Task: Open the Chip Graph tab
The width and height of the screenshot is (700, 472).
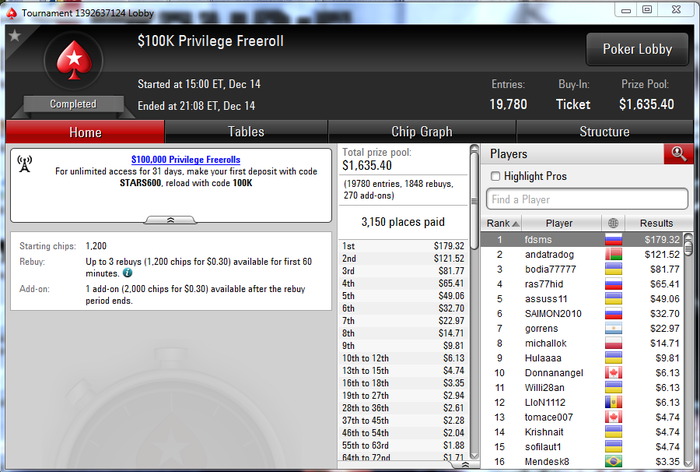Action: click(x=421, y=132)
